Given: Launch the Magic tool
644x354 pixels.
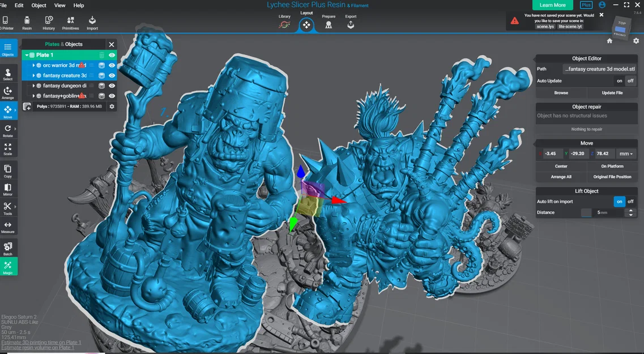Looking at the screenshot, I should pyautogui.click(x=8, y=267).
